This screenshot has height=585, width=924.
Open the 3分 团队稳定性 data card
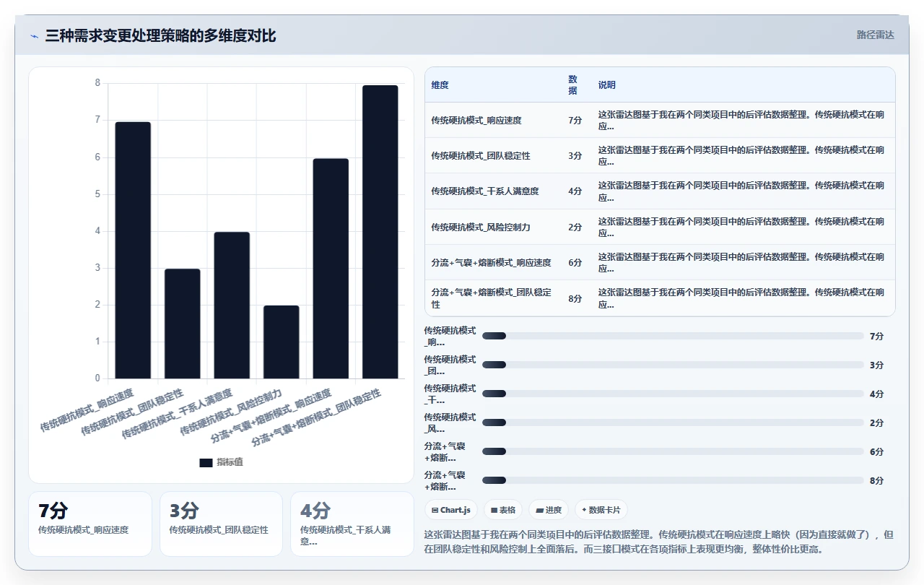tap(221, 524)
